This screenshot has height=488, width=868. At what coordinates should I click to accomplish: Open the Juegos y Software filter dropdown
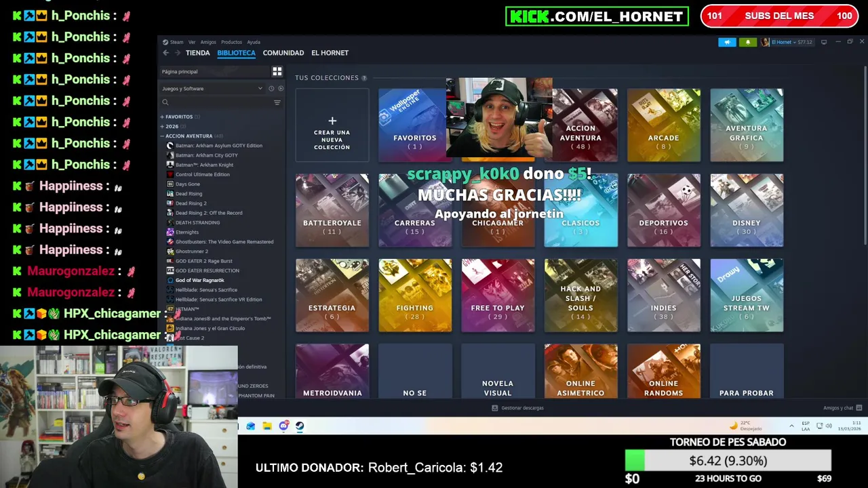point(212,89)
